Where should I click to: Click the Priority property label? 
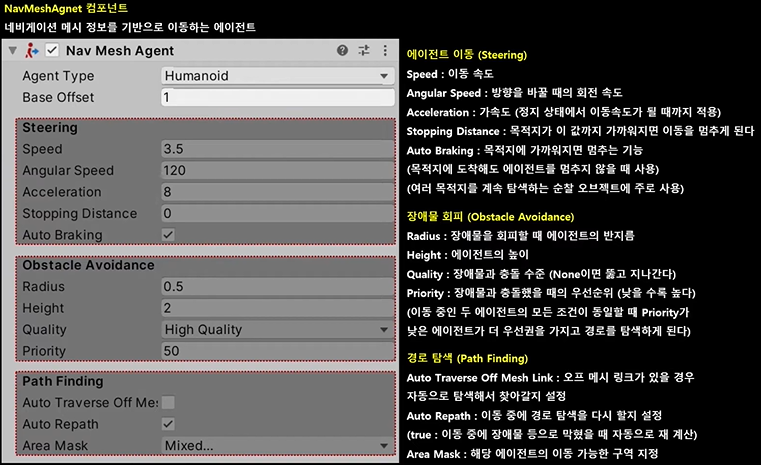coord(44,351)
